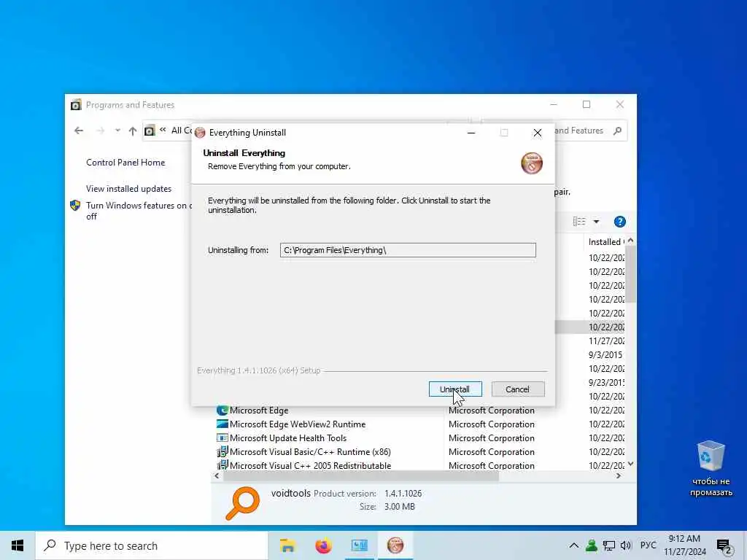Click the horizontal scrollbar thumb
The height and width of the screenshot is (560, 747).
[360, 475]
